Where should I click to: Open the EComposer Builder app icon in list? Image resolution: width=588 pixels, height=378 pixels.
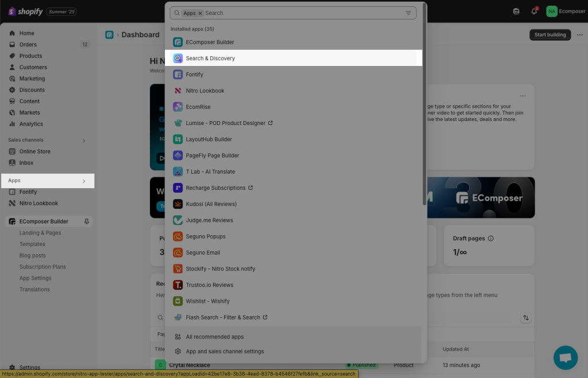pyautogui.click(x=178, y=42)
